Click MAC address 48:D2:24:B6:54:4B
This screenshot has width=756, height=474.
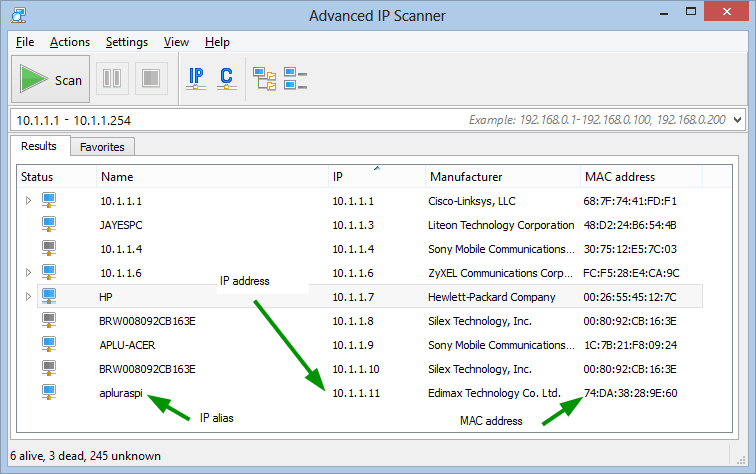coord(630,225)
